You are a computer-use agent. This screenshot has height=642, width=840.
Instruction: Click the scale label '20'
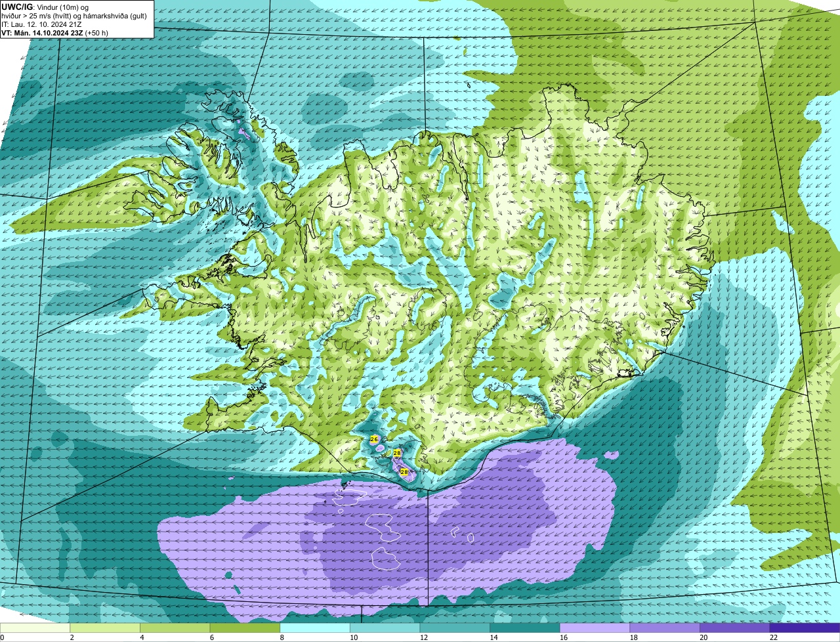pos(704,637)
